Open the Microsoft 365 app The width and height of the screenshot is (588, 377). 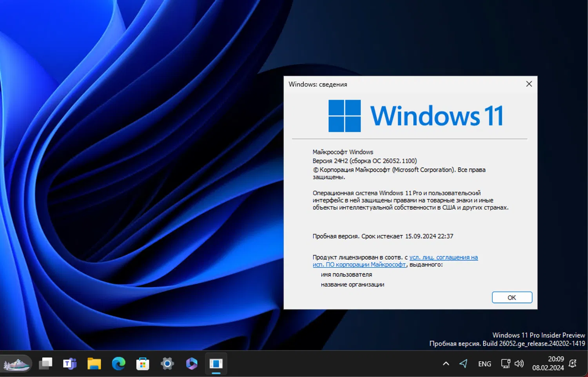pos(191,364)
